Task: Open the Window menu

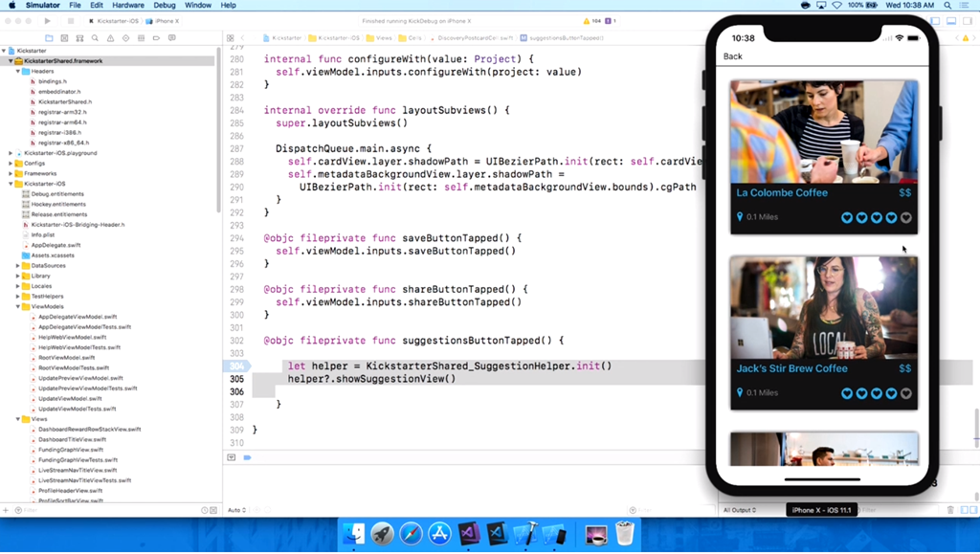Action: click(x=198, y=5)
